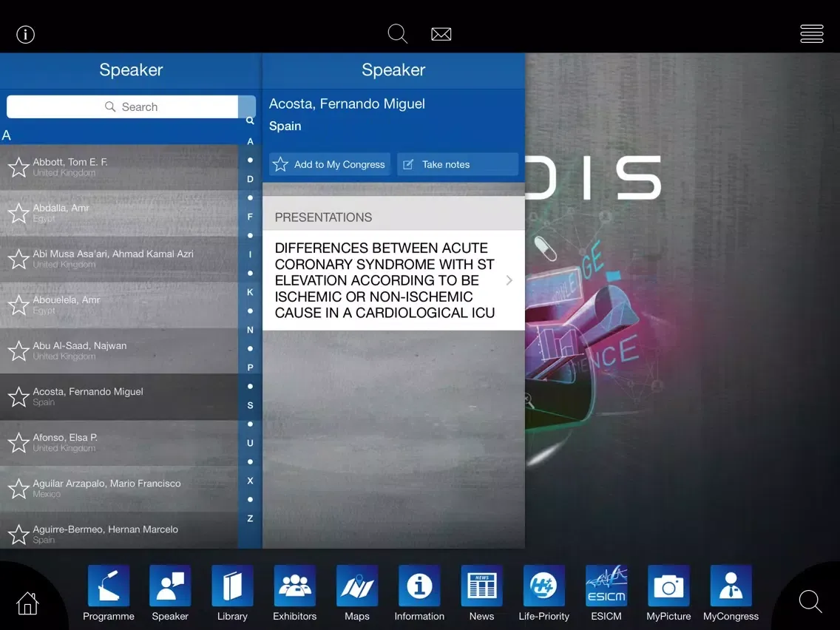Star Abdalla, Amr as favorite
The width and height of the screenshot is (840, 630).
(18, 213)
